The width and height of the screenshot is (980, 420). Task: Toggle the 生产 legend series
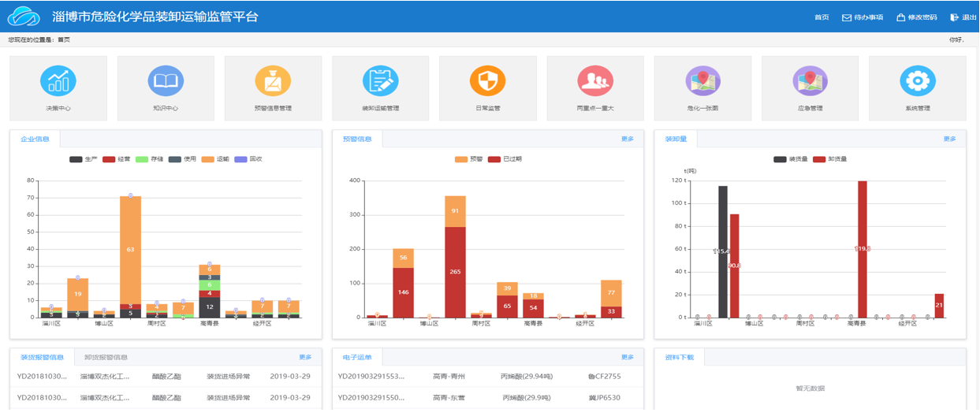click(x=83, y=159)
